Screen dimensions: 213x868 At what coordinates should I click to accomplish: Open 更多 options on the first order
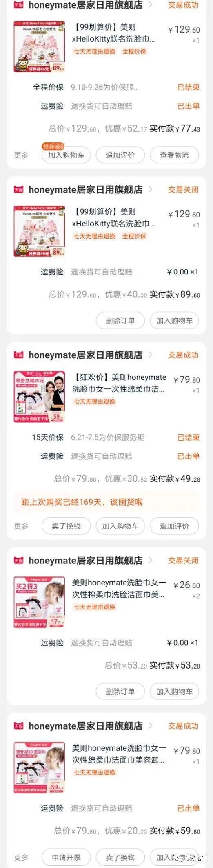[x=21, y=156]
